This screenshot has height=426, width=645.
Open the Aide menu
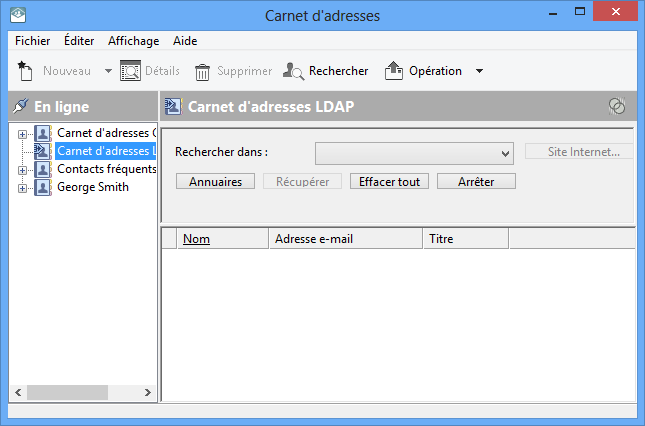185,41
